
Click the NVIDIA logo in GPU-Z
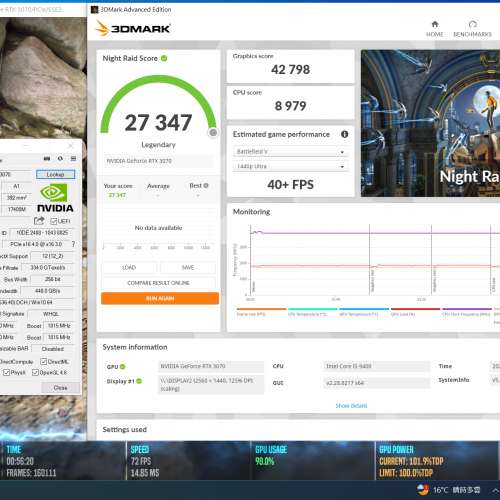coord(55,198)
